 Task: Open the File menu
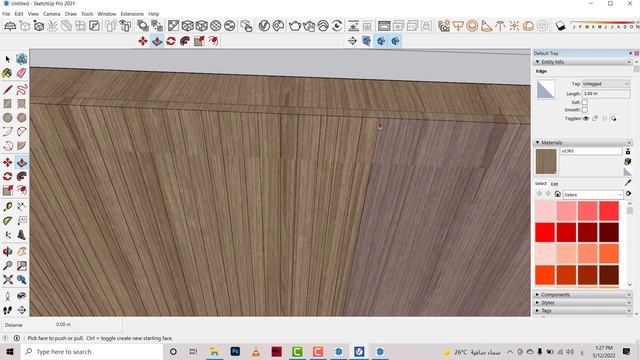6,14
